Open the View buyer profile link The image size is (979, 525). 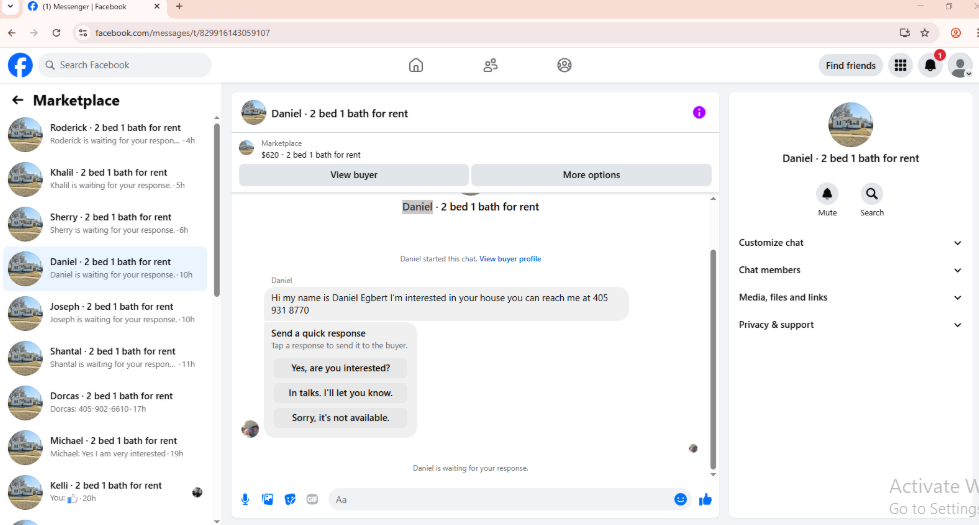pyautogui.click(x=510, y=259)
